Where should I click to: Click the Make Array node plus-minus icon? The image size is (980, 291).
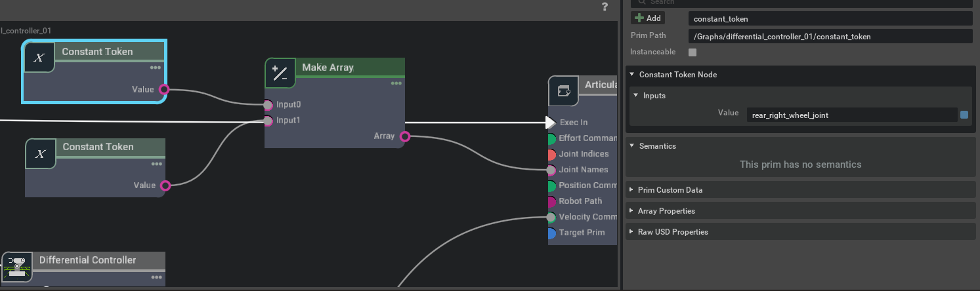pyautogui.click(x=280, y=73)
